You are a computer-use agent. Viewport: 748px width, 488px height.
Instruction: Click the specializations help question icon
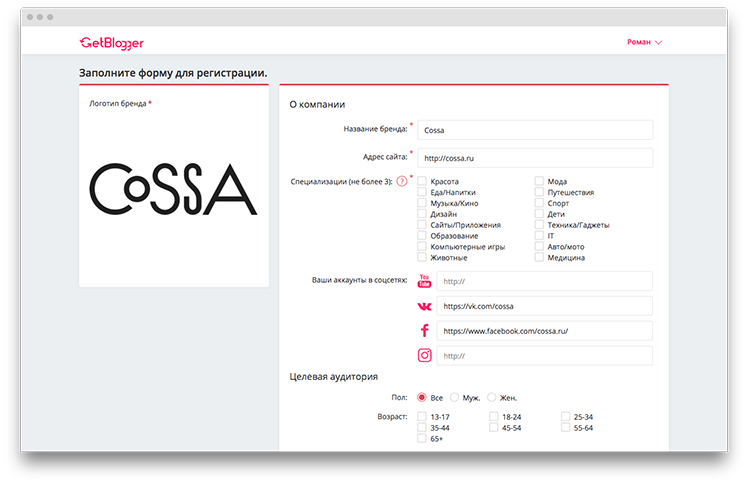pyautogui.click(x=402, y=181)
